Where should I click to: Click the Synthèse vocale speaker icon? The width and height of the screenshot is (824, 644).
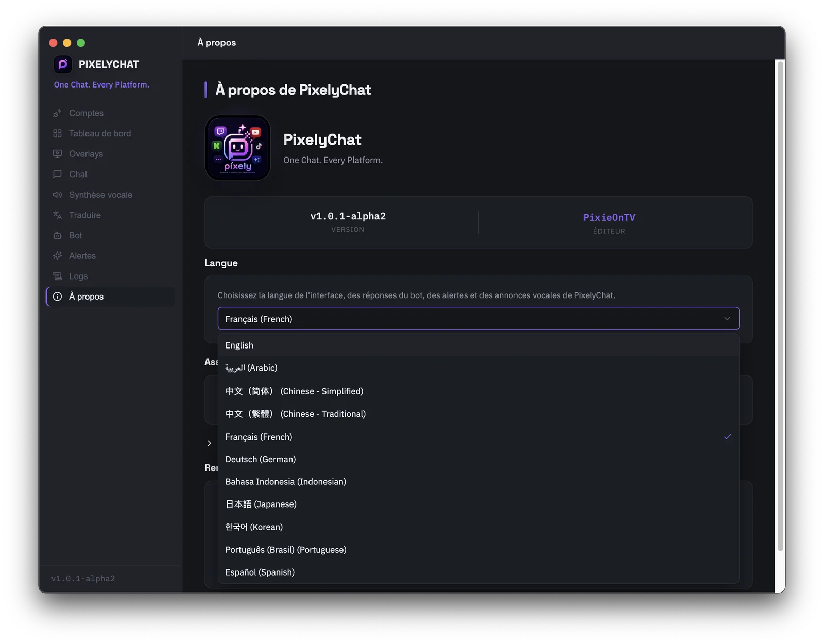pos(57,195)
